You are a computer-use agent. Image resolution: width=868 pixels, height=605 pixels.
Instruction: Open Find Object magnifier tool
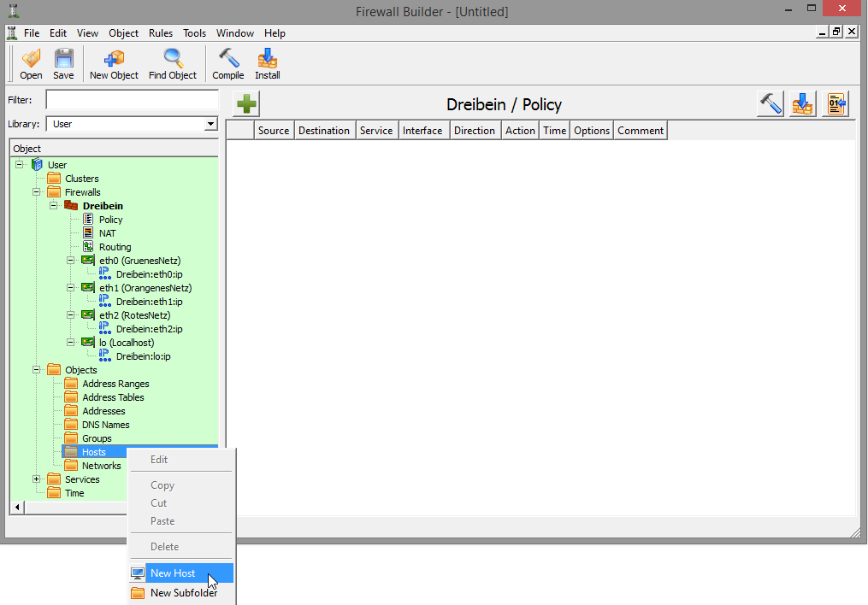[173, 64]
